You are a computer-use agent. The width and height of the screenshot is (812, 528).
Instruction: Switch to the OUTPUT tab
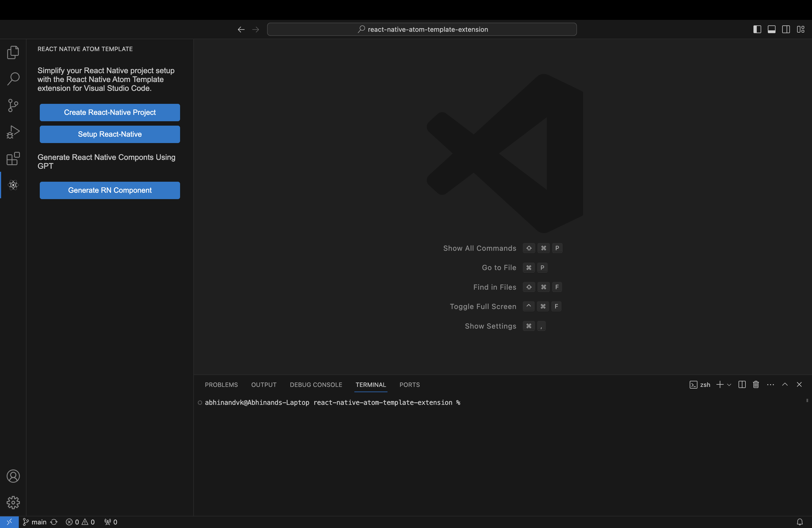click(x=264, y=385)
